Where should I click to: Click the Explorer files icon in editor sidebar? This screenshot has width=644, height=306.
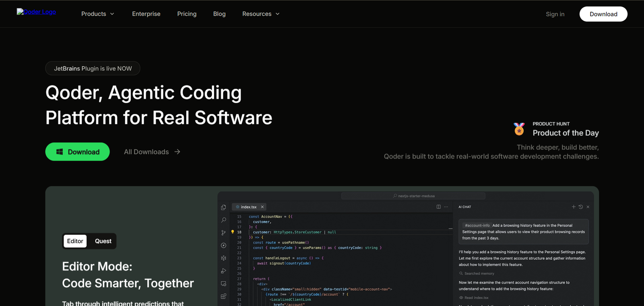point(223,207)
